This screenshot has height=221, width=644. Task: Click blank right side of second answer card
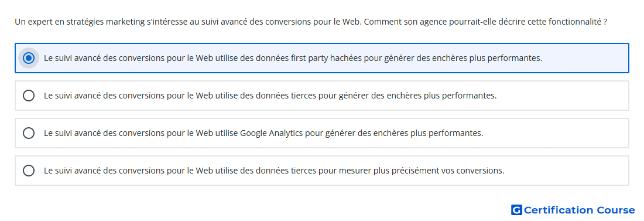pyautogui.click(x=563, y=96)
